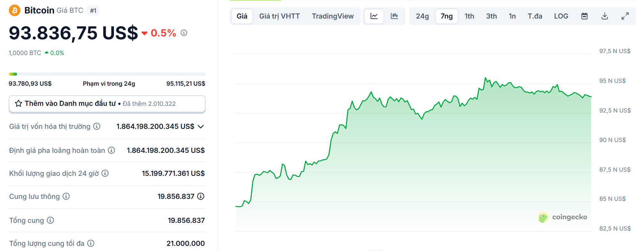Switch to candlestick chart icon
Screen dimensions: 644x251
coord(394,16)
